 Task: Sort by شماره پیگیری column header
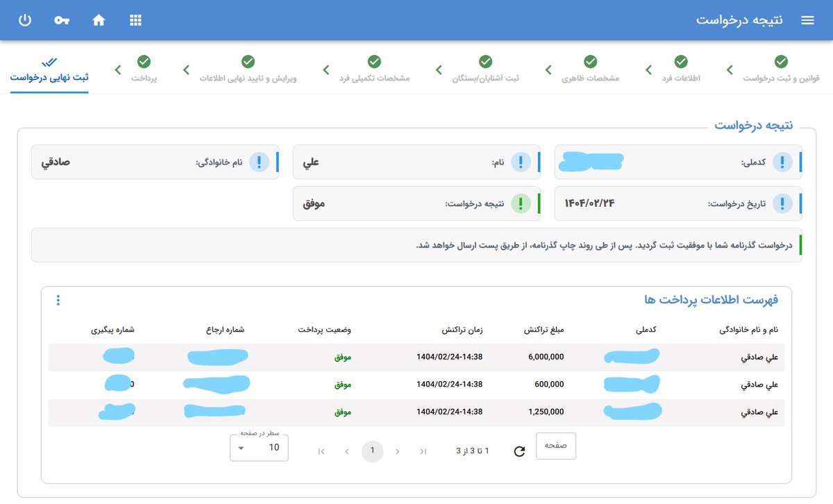coord(112,330)
